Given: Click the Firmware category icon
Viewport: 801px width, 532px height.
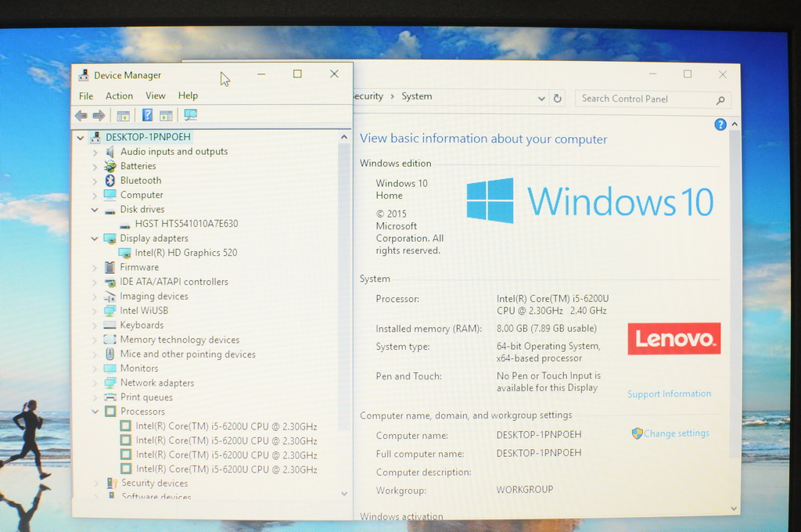Looking at the screenshot, I should click(110, 268).
